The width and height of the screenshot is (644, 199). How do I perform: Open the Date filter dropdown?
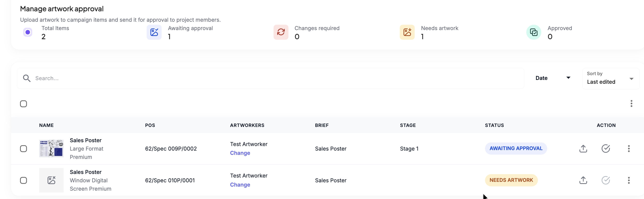pyautogui.click(x=553, y=78)
